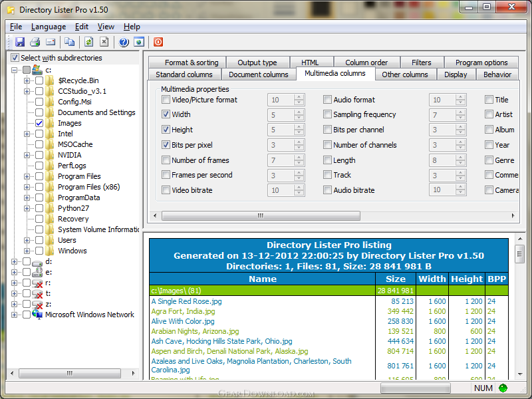Click the Python27 folder icon
The image size is (532, 399).
50,208
